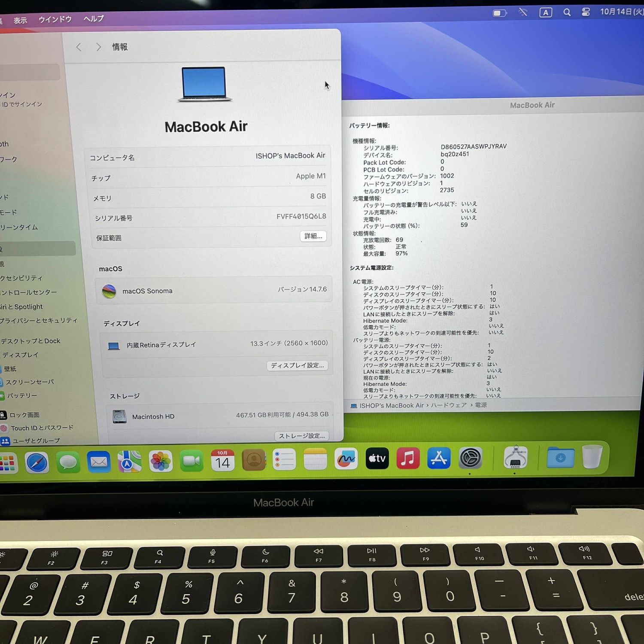This screenshot has height=644, width=644.
Task: Open the App Store icon
Action: [x=439, y=458]
